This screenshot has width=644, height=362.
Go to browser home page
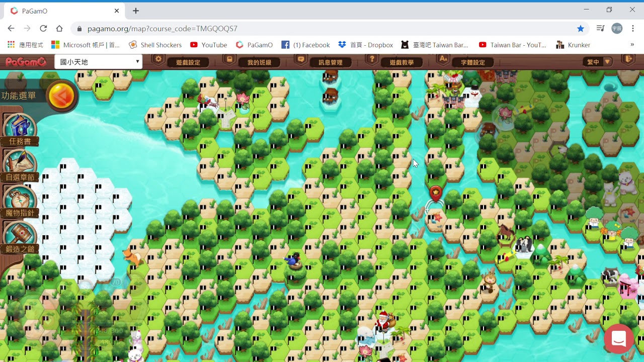click(59, 29)
